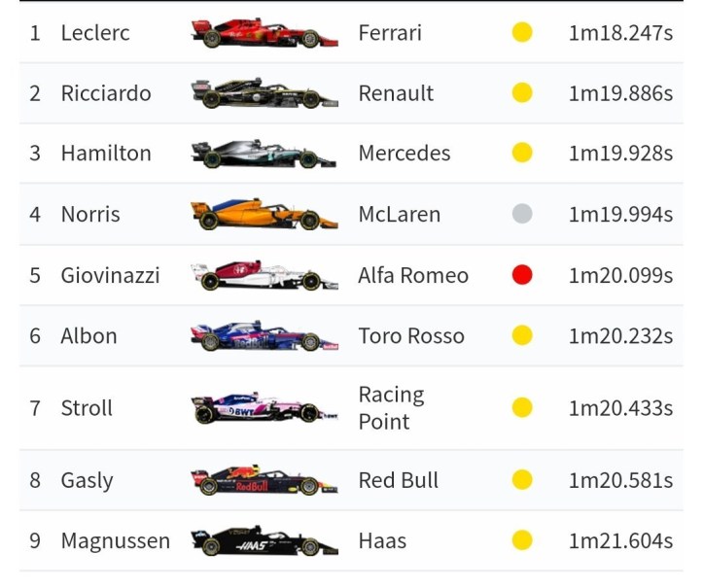Click the black Haas car icon
The width and height of the screenshot is (703, 588).
pyautogui.click(x=264, y=540)
